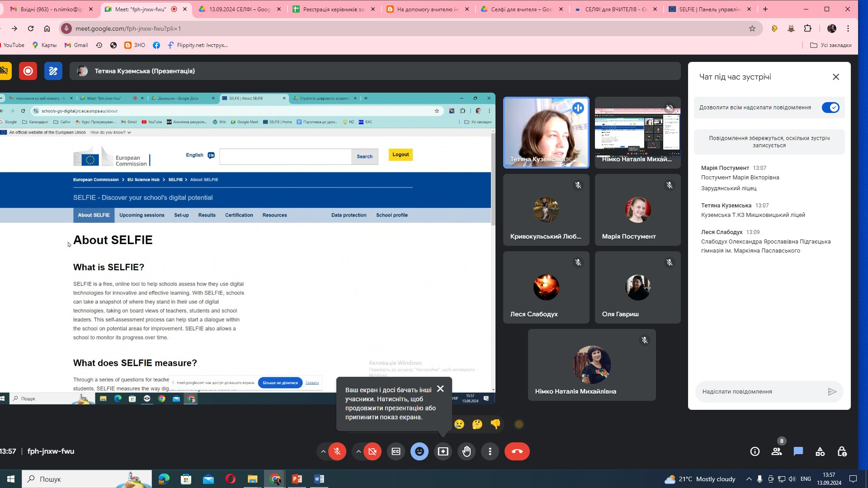The height and width of the screenshot is (488, 868).
Task: Open Facebook bookmark icon
Action: [156, 45]
